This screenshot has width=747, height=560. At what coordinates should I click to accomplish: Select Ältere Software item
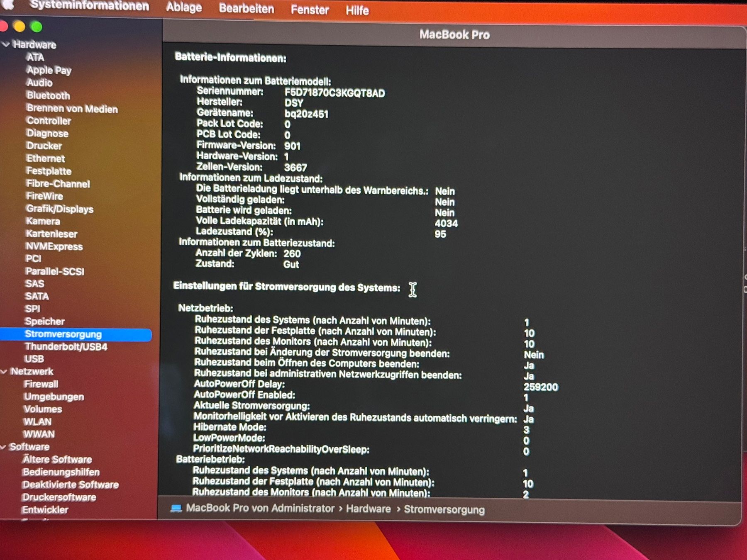point(57,459)
